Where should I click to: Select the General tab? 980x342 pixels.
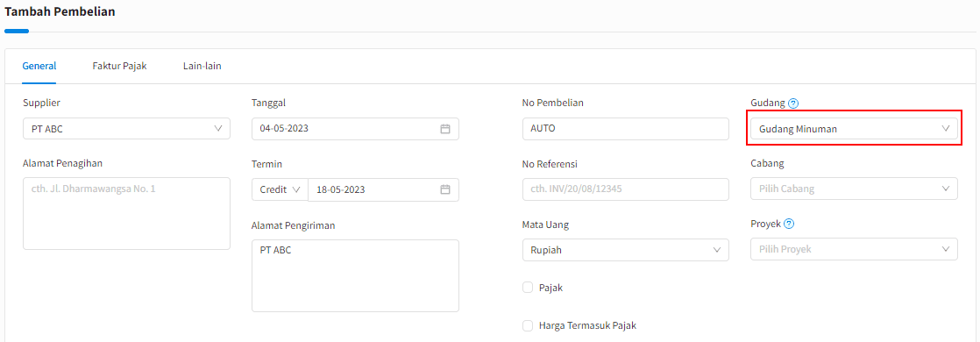(x=39, y=66)
